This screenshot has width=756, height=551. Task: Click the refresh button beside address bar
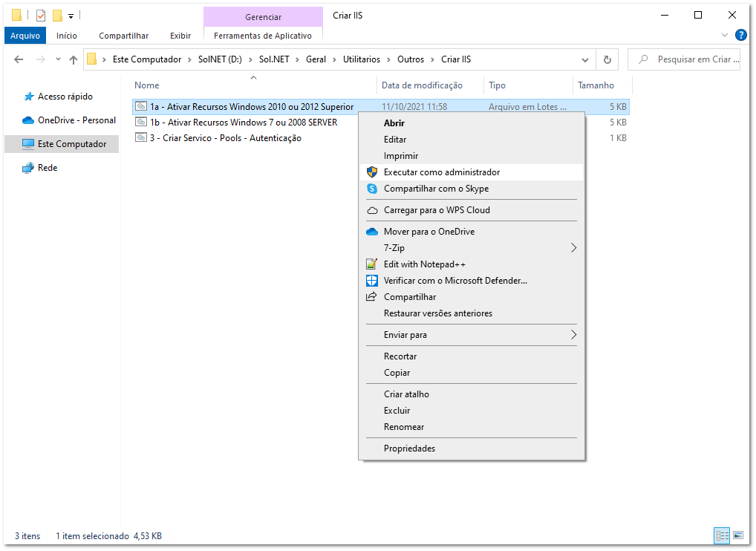[x=607, y=59]
